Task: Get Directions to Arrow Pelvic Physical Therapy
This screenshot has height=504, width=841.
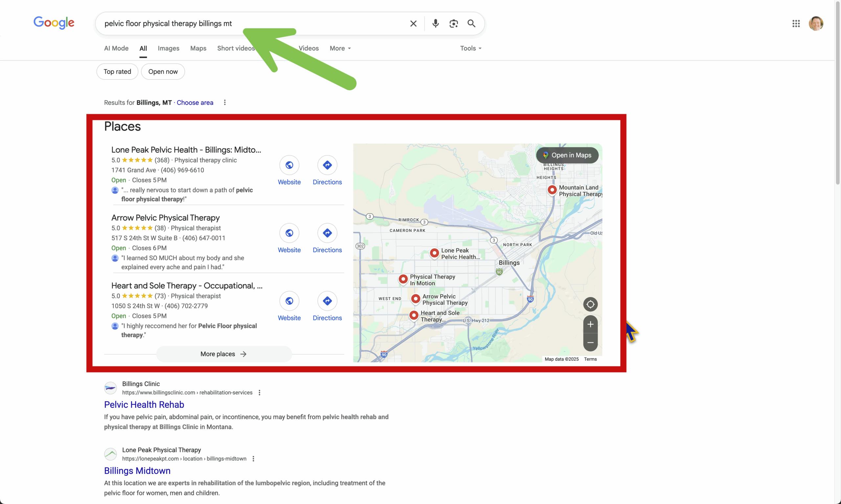Action: tap(327, 233)
